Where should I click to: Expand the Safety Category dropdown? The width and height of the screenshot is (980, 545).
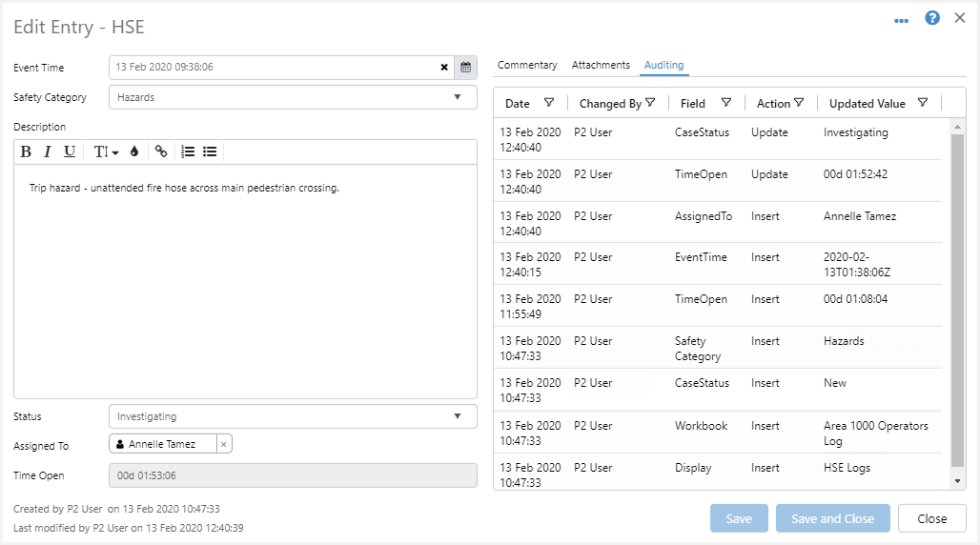point(458,97)
